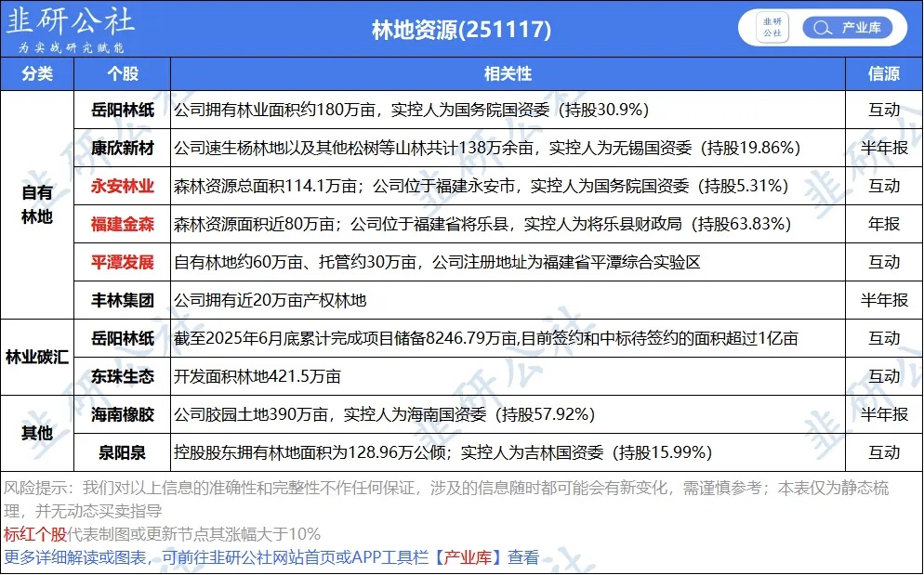
Task: Click 互动 source in 180万亩 row
Action: (x=884, y=110)
